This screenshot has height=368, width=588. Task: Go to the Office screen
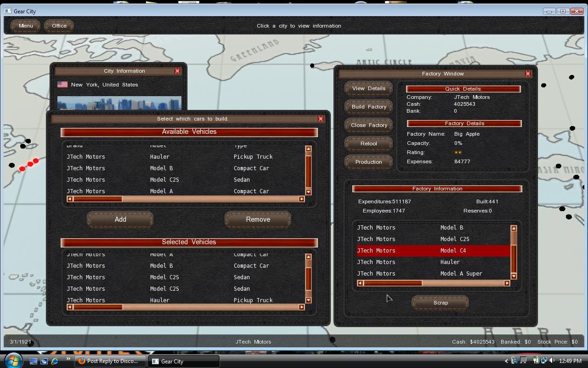point(59,26)
